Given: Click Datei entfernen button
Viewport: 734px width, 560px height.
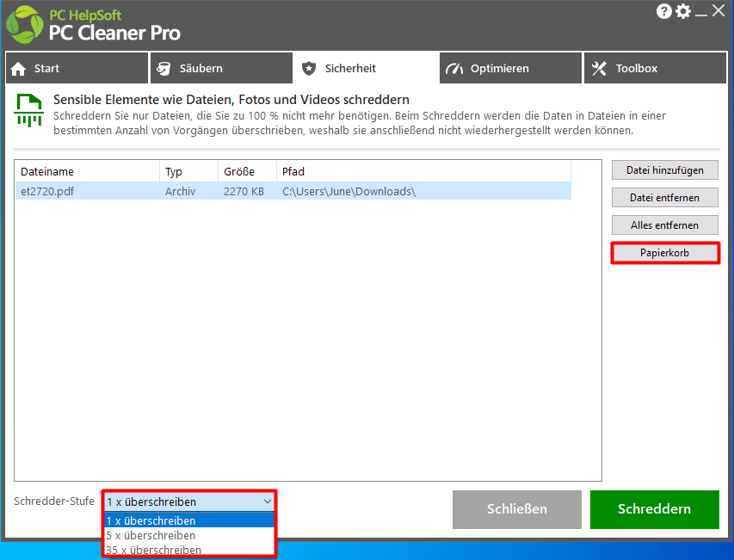Looking at the screenshot, I should click(x=664, y=198).
